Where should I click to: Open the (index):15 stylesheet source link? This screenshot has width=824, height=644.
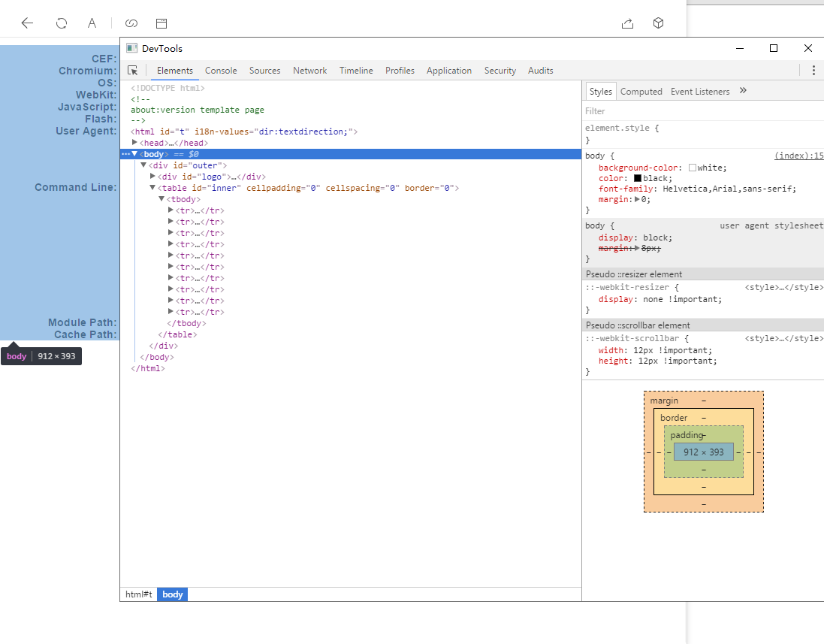point(799,156)
